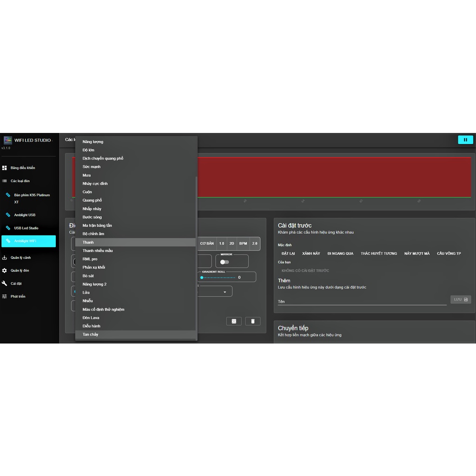
Task: Open Cài đặt wrench settings
Action: [16, 284]
